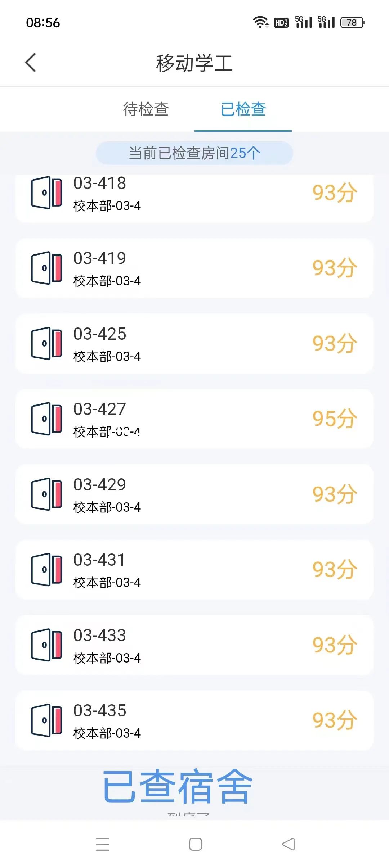Tap the 已查宿舍 label at the bottom

coord(178,786)
